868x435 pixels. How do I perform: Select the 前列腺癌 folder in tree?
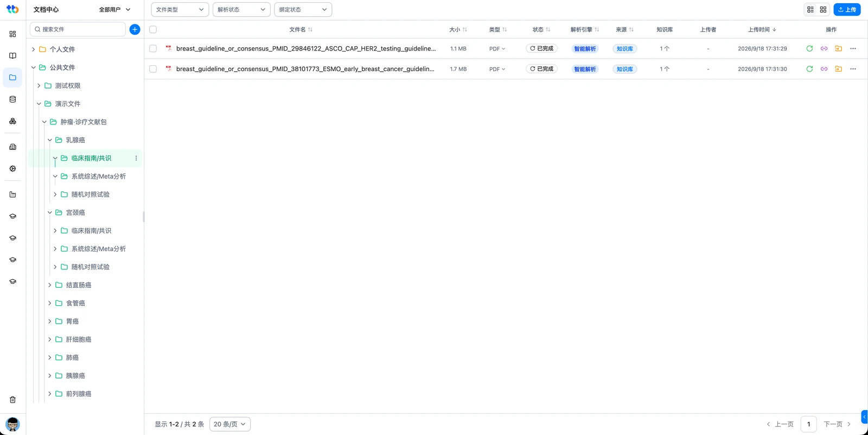(79, 394)
